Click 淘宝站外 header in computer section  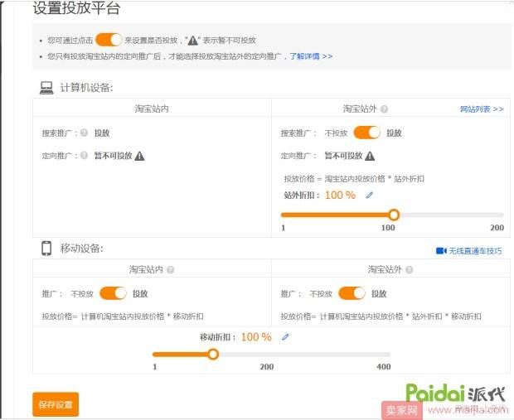coord(360,109)
